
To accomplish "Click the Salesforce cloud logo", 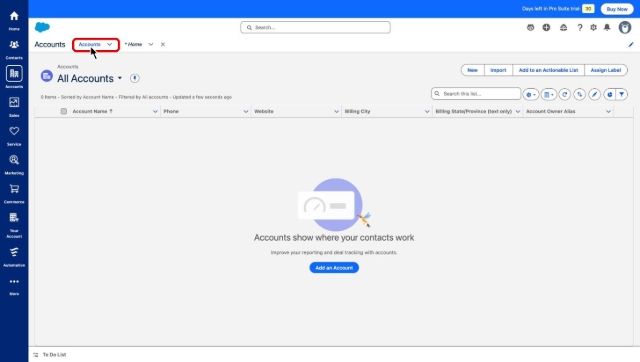I will point(42,27).
